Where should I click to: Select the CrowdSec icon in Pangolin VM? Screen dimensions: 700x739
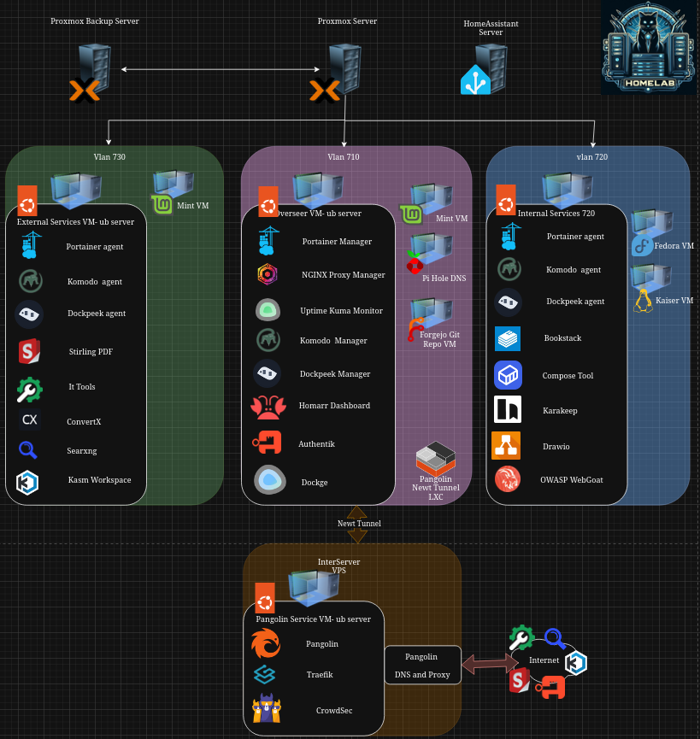pos(267,709)
